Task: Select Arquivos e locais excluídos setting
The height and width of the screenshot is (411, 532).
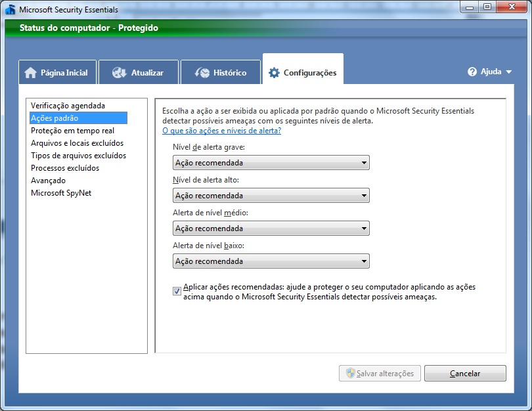Action: coord(77,143)
